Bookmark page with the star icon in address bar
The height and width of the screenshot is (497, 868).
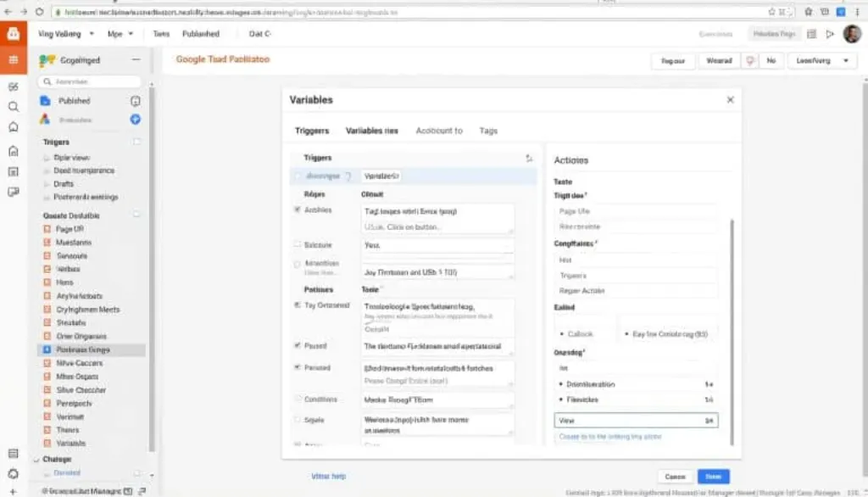tap(771, 12)
